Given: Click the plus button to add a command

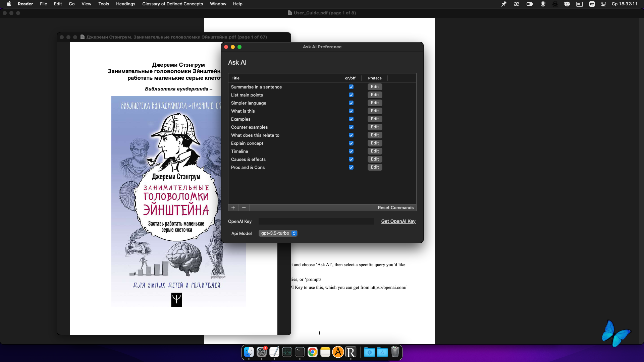Looking at the screenshot, I should [x=233, y=208].
